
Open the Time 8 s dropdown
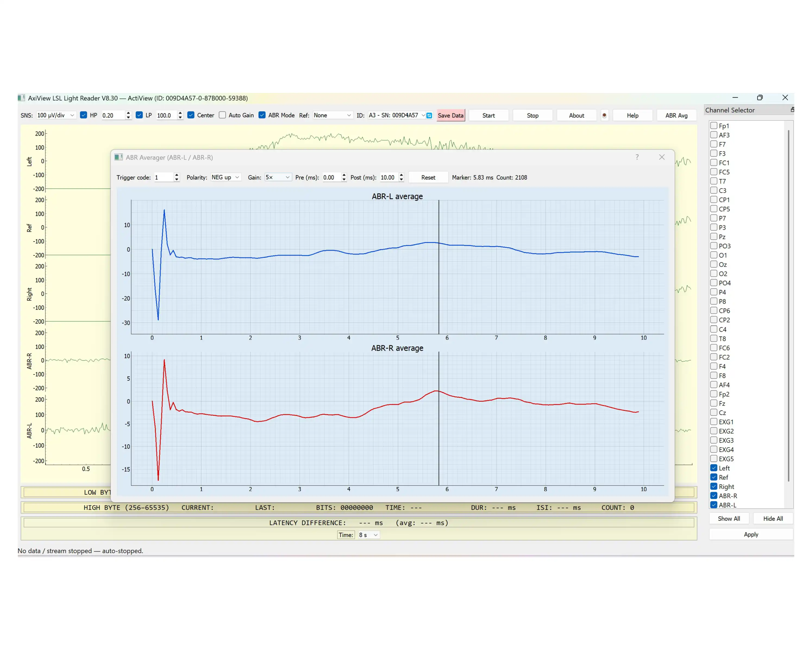[368, 535]
